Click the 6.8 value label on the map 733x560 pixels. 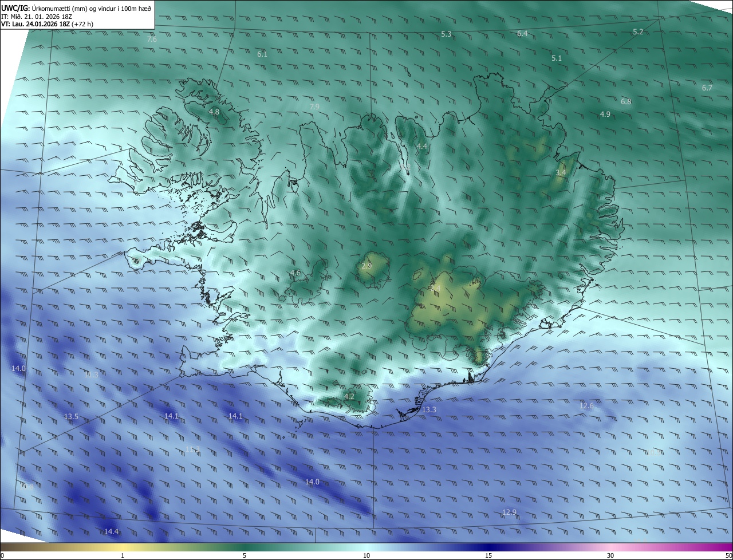[x=626, y=101]
